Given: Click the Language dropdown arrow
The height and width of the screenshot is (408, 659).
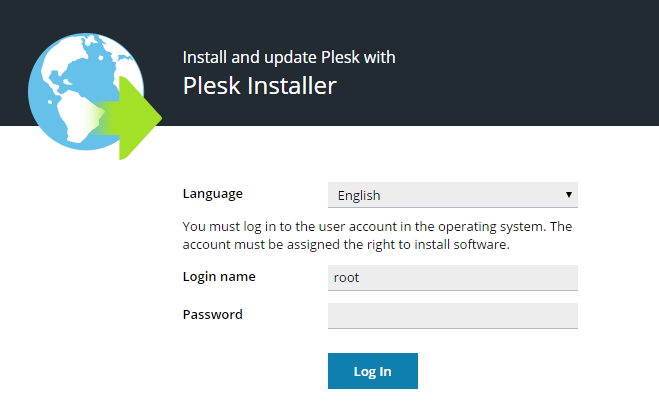Looking at the screenshot, I should click(568, 195).
